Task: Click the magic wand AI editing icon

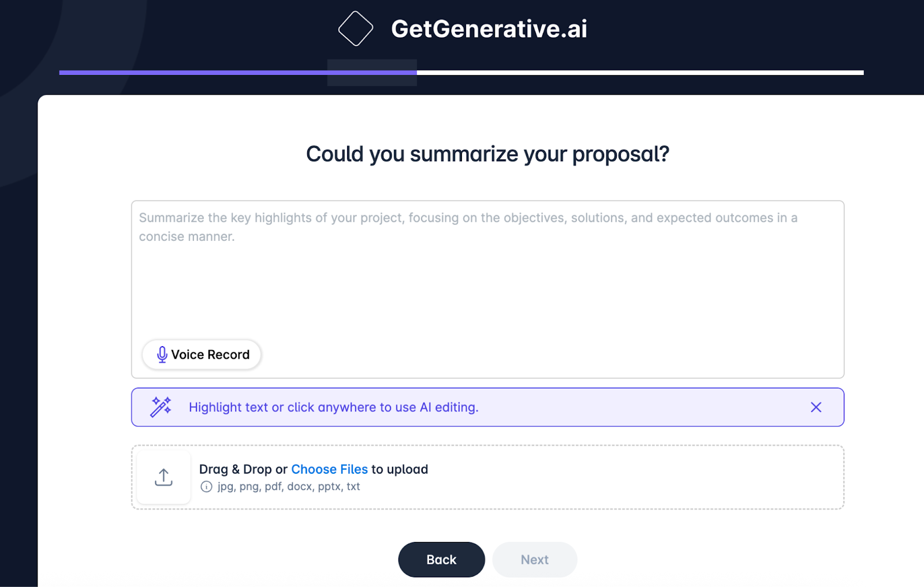Action: (161, 407)
